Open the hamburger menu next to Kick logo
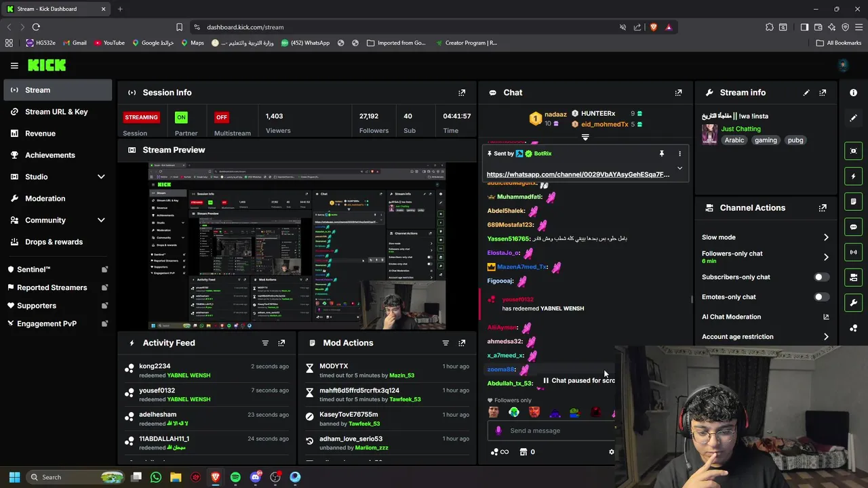Screen dimensions: 868x488 14,66
